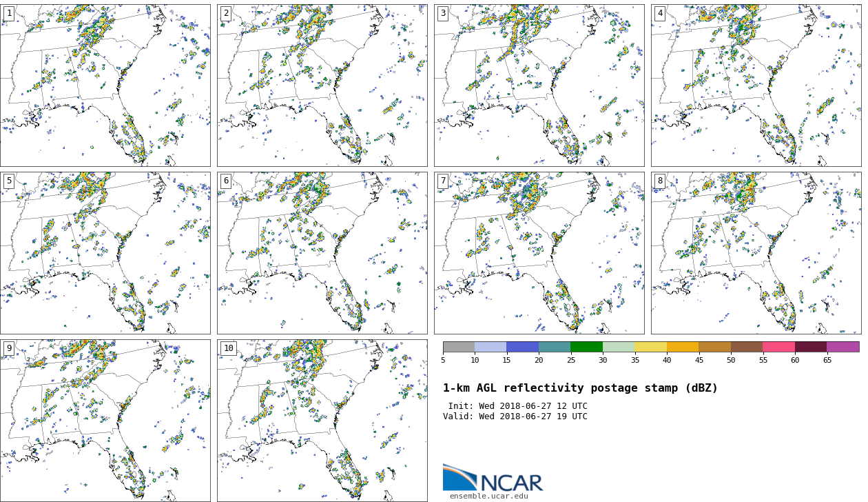
Task: Click the gray 5-10 dBZ swatch
Action: pyautogui.click(x=459, y=347)
